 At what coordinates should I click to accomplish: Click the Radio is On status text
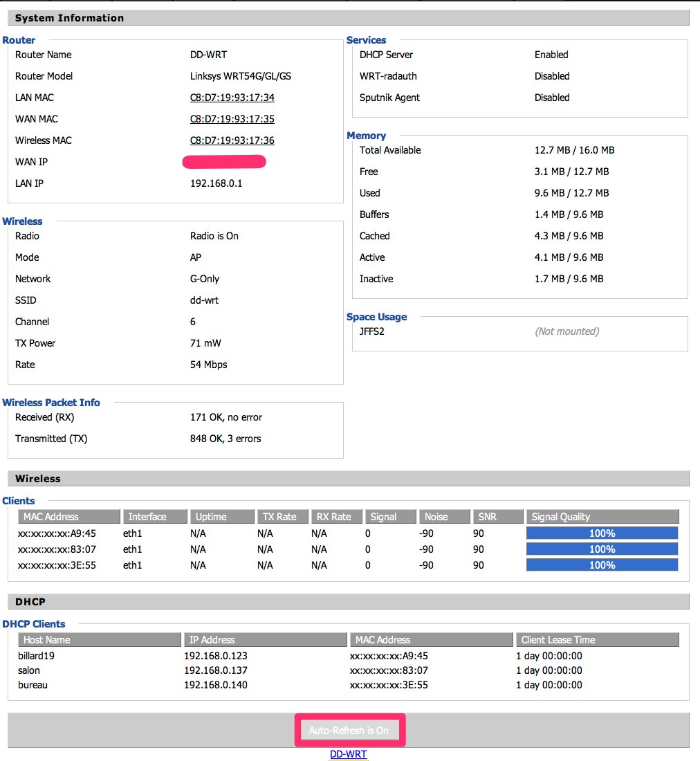(x=214, y=236)
